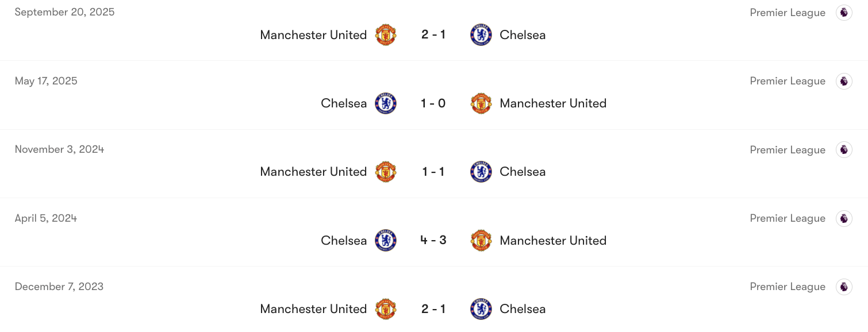Open Manchester United from the September 20 fixture name
Screen dimensions: 868x332
(313, 34)
